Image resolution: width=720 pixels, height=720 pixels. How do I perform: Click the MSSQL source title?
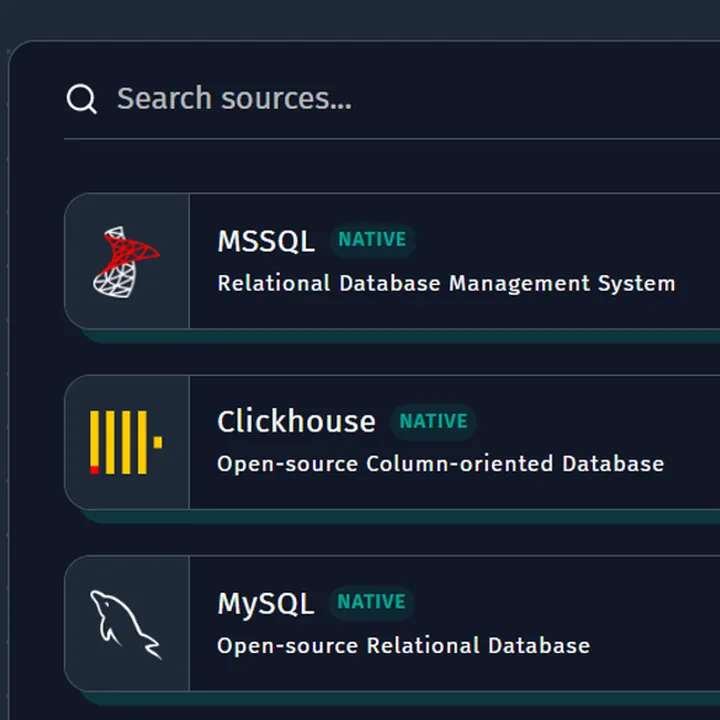[x=266, y=241]
